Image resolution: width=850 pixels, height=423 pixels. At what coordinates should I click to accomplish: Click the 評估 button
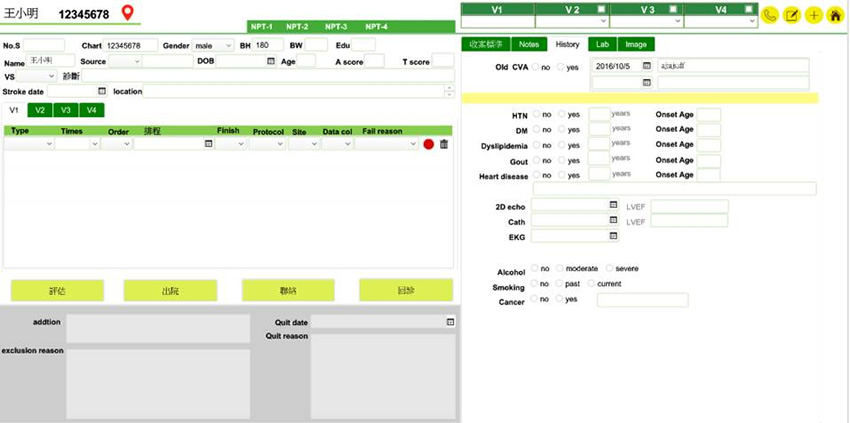57,291
